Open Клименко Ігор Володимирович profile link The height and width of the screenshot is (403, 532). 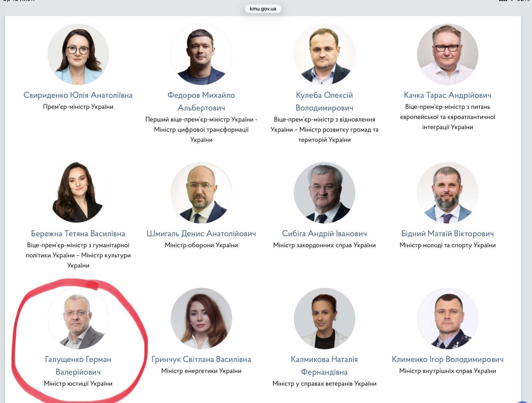447,359
